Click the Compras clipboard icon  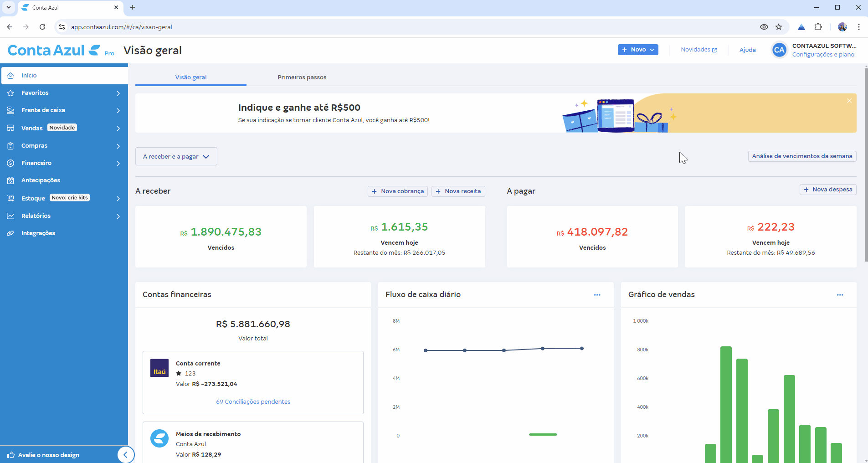(x=10, y=146)
